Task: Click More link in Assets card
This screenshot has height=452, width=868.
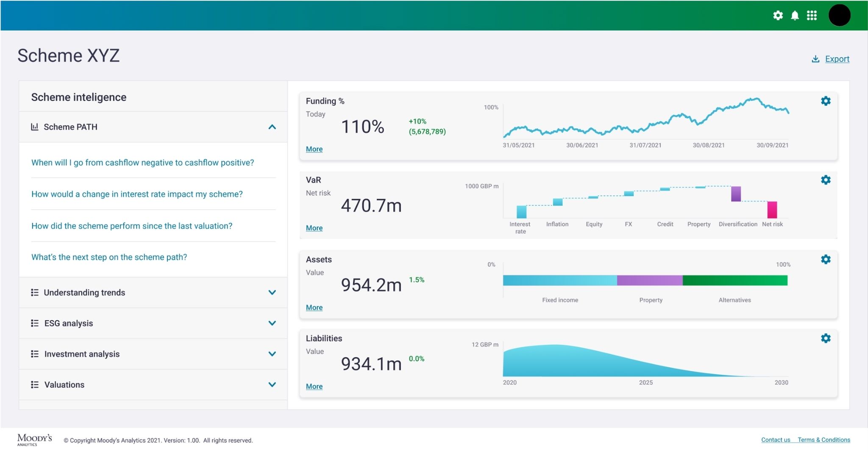Action: pyautogui.click(x=314, y=308)
